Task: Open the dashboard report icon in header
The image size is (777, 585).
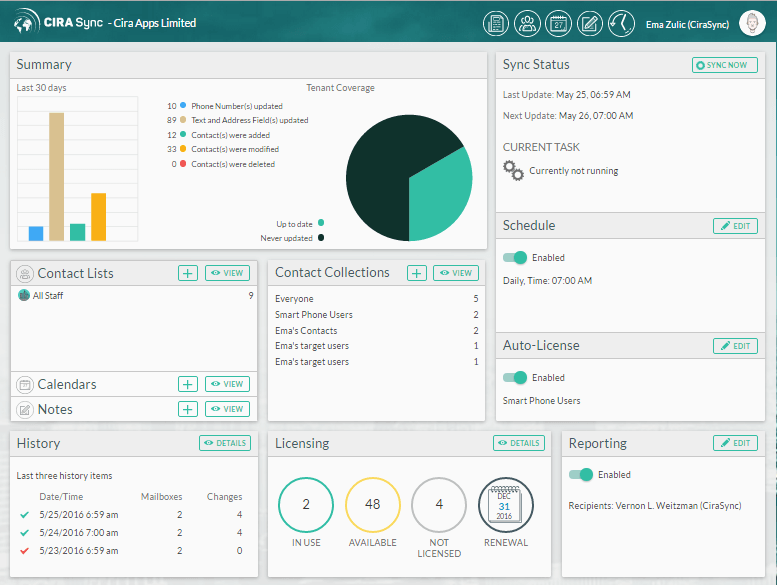Action: (x=494, y=22)
